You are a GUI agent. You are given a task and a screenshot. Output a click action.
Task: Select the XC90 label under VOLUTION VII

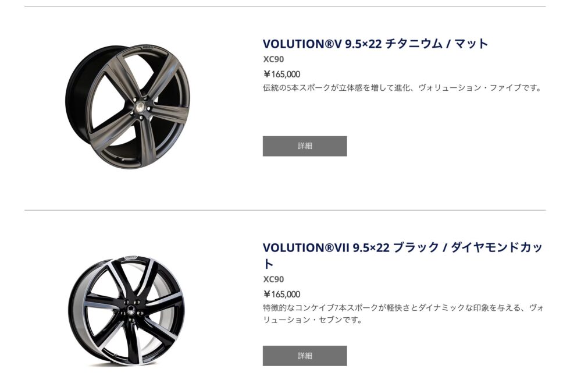(273, 279)
